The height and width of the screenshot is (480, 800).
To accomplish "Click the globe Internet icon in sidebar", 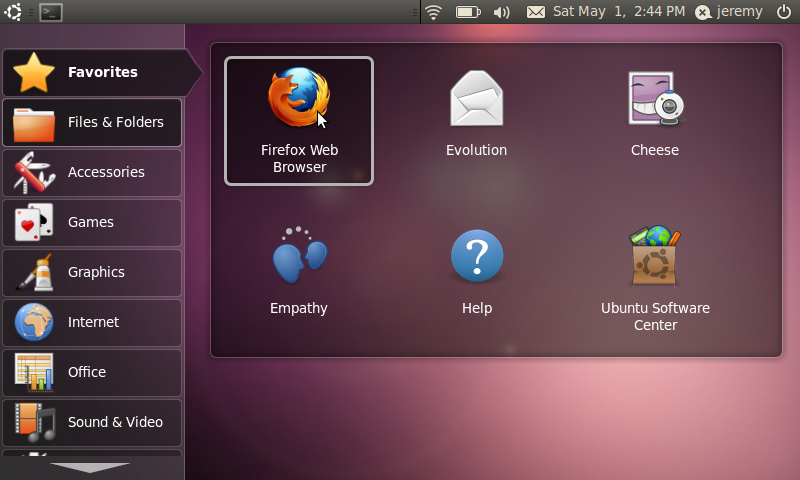I will pyautogui.click(x=34, y=322).
